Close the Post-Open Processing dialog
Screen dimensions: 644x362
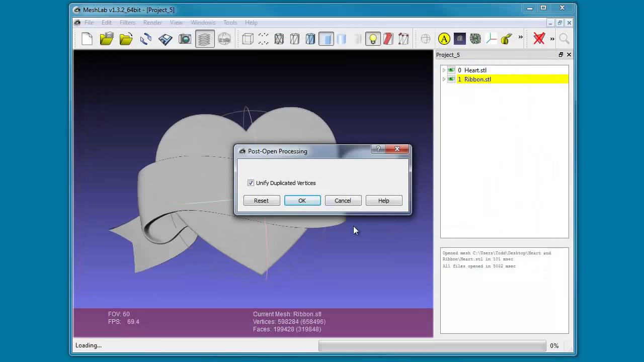point(397,149)
